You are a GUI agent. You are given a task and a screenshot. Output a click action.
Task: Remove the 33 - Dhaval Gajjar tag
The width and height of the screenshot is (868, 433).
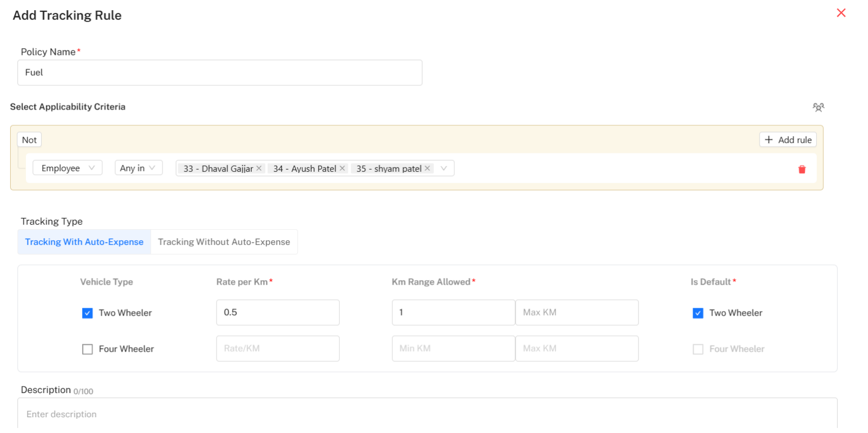259,168
